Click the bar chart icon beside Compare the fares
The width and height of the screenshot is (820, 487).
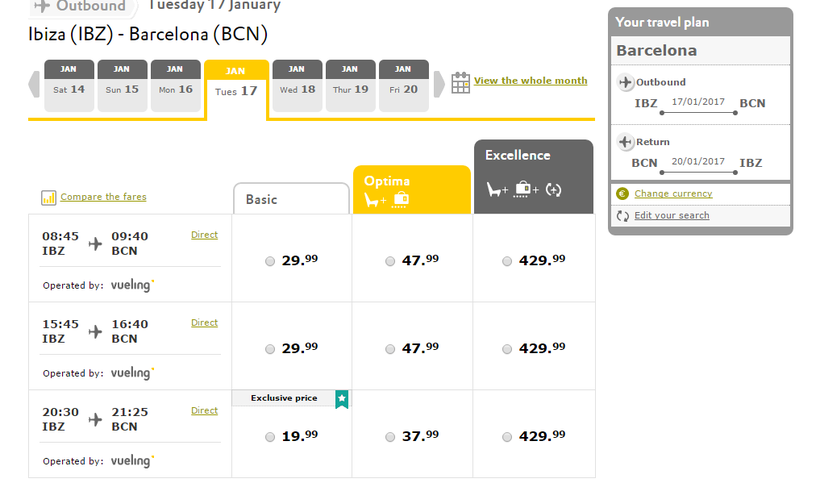pos(48,198)
